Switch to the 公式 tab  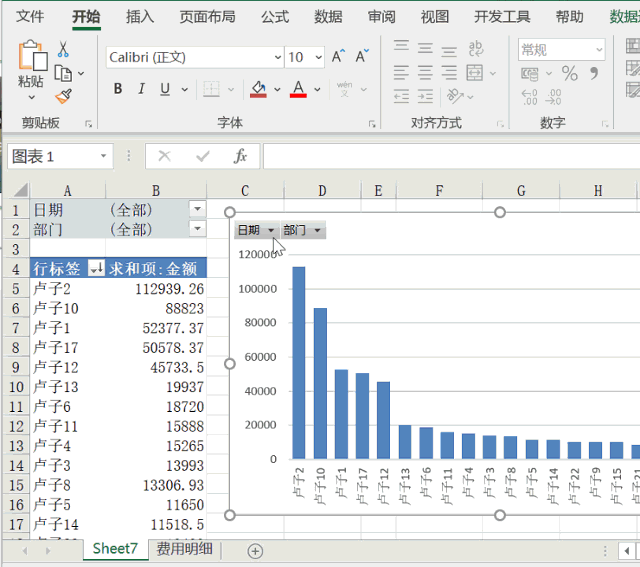pyautogui.click(x=275, y=17)
